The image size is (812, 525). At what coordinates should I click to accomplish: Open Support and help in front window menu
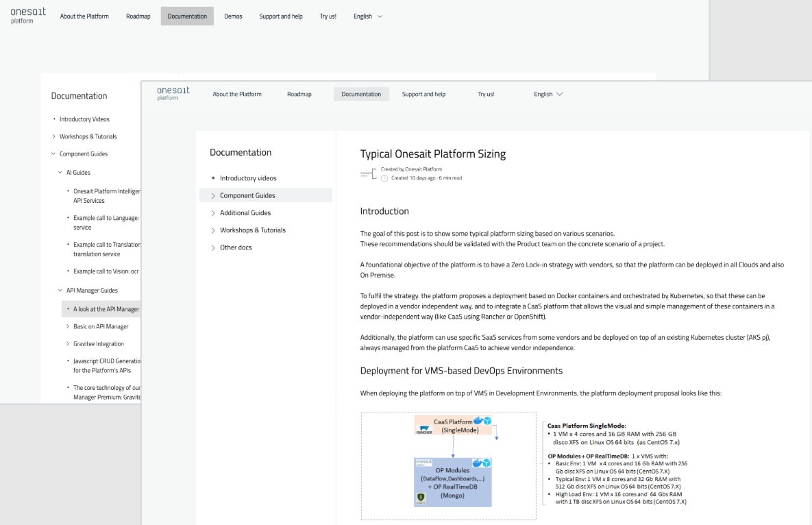(423, 94)
